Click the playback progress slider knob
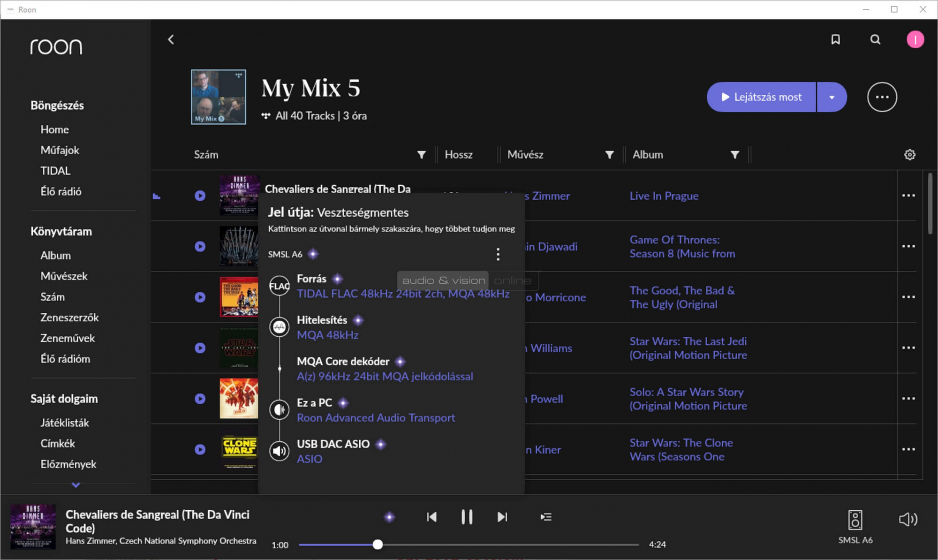This screenshot has height=560, width=938. pos(378,545)
